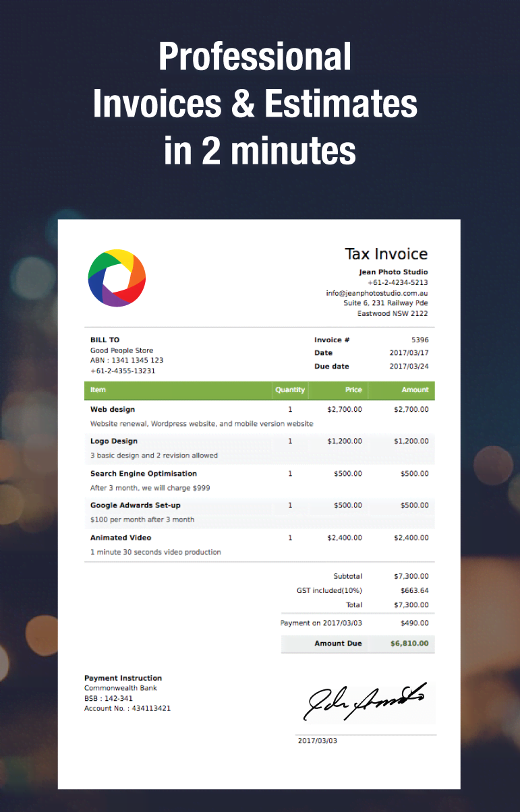Click the Total label above the payment row
This screenshot has width=520, height=812.
point(354,605)
